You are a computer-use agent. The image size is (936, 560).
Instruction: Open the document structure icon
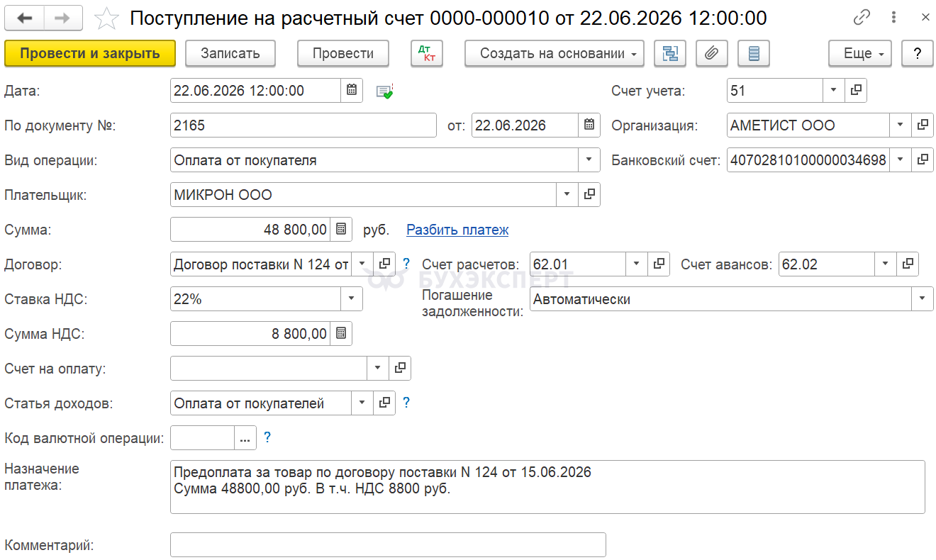(x=670, y=53)
